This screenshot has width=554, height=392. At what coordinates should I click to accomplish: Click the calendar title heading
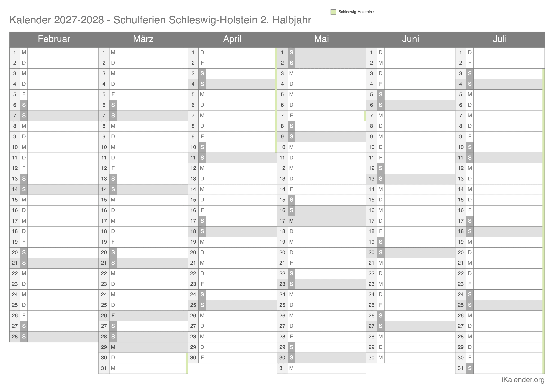pyautogui.click(x=160, y=20)
